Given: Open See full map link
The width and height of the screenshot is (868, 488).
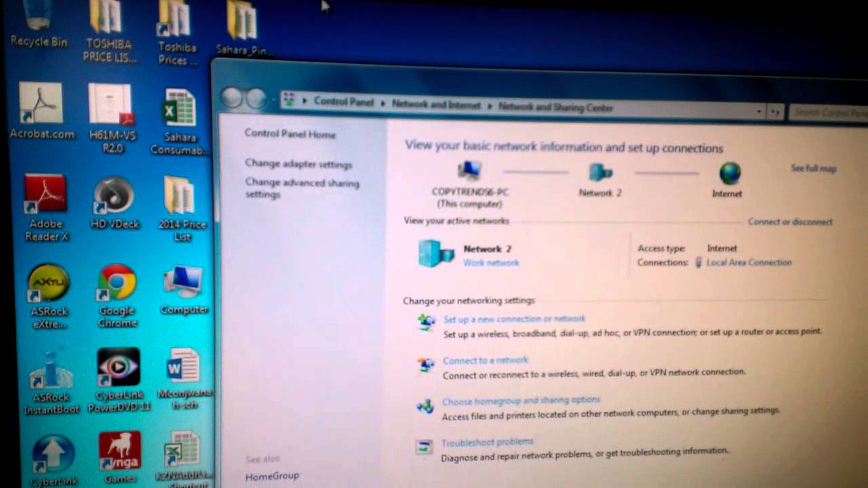Looking at the screenshot, I should 813,168.
